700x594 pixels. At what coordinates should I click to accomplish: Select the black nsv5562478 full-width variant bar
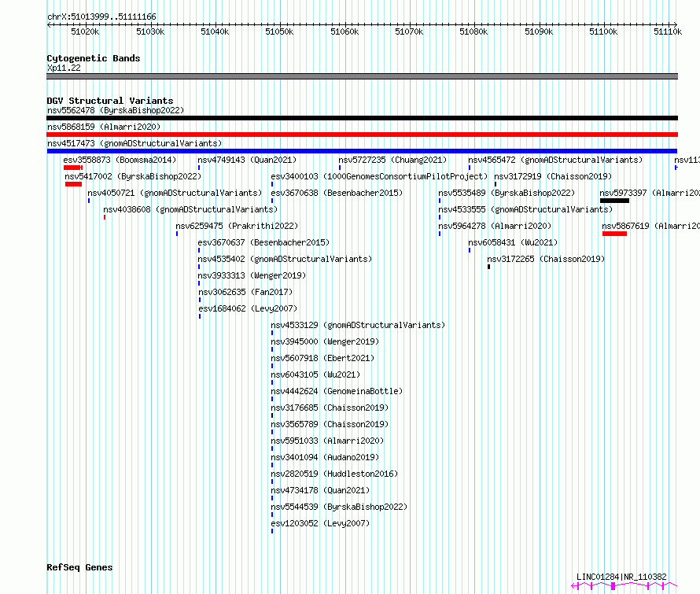click(362, 118)
